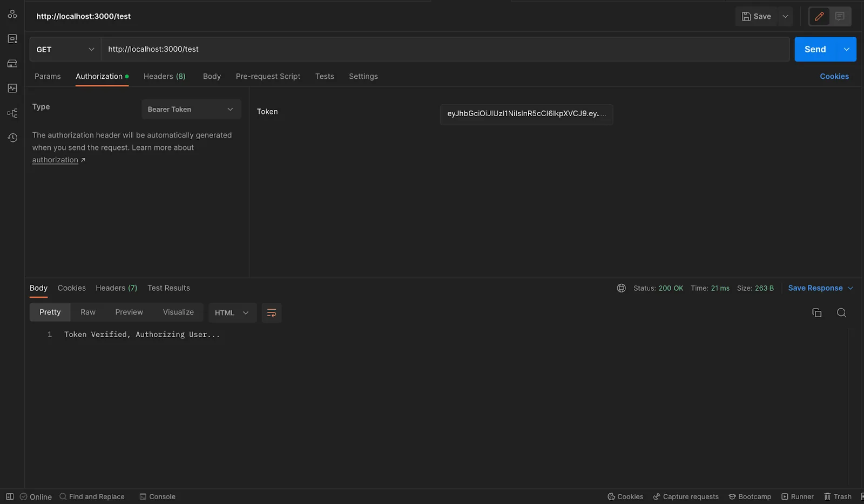Viewport: 864px width, 504px height.
Task: Expand the Save options arrow
Action: pyautogui.click(x=785, y=16)
